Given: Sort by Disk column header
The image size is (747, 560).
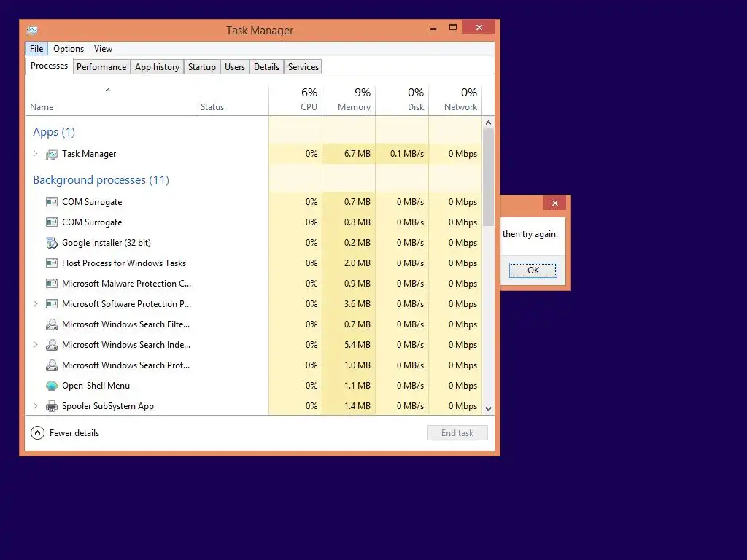Looking at the screenshot, I should [403, 100].
